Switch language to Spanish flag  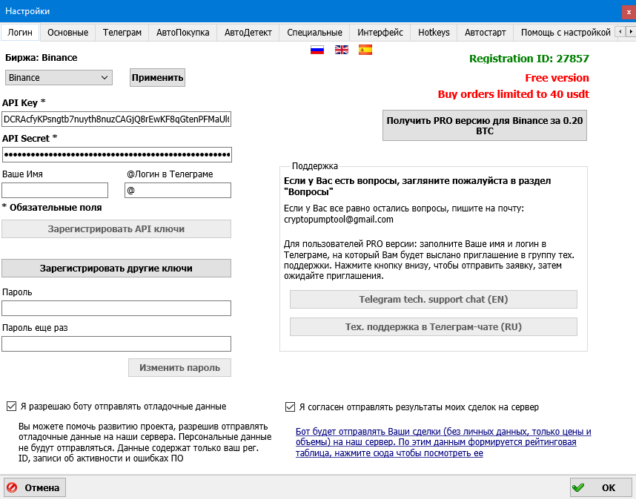[x=365, y=50]
